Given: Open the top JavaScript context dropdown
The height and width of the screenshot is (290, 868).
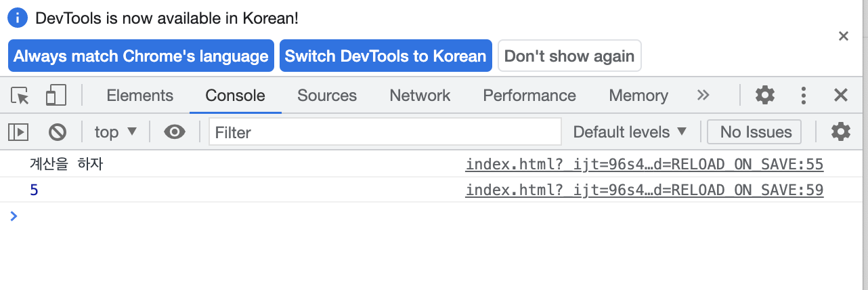Looking at the screenshot, I should pyautogui.click(x=116, y=131).
